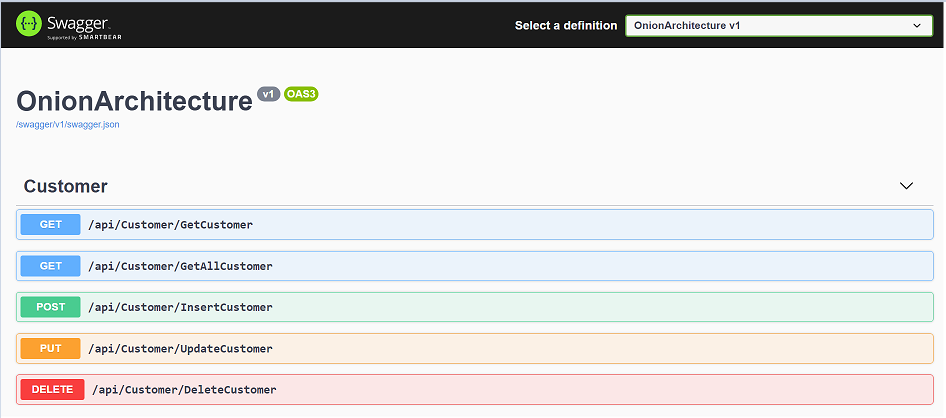
Task: Open the /swagger/v1/swagger.json link
Action: [68, 124]
